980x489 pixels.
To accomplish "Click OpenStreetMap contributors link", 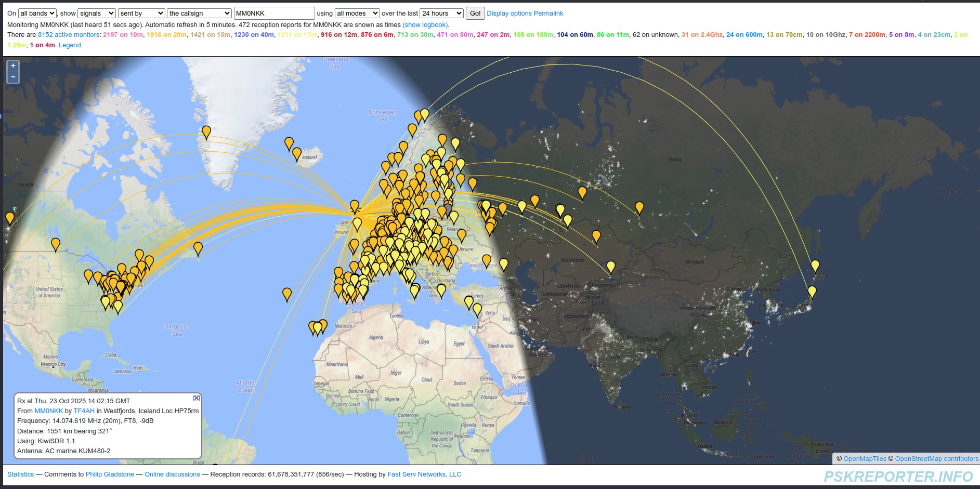I will click(937, 459).
